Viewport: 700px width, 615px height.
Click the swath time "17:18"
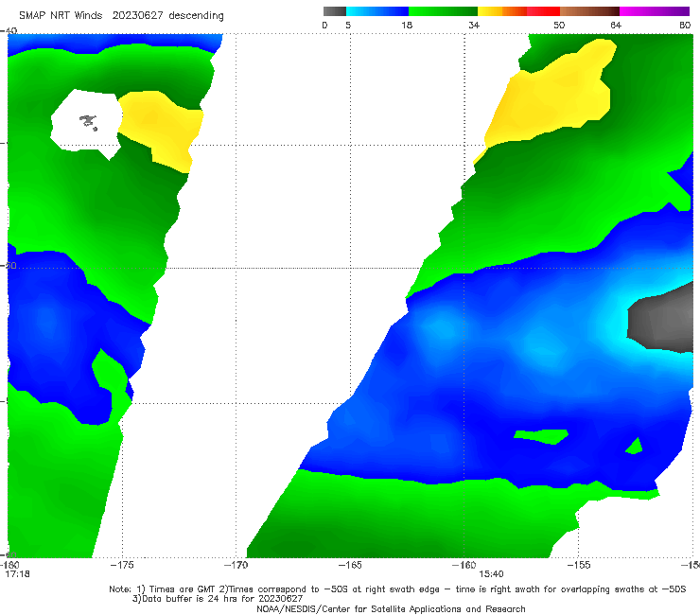[17, 574]
